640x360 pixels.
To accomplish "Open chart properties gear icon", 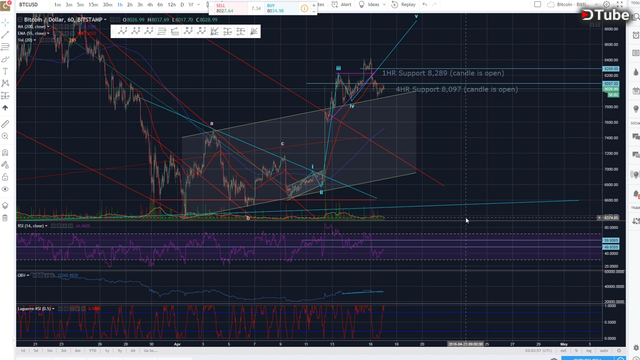I will pyautogui.click(x=607, y=4).
